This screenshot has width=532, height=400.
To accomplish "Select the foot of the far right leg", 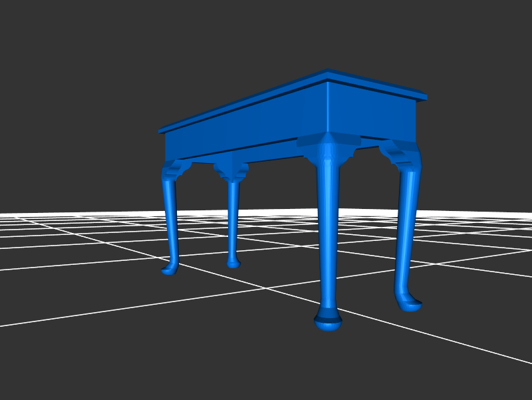I will [409, 303].
